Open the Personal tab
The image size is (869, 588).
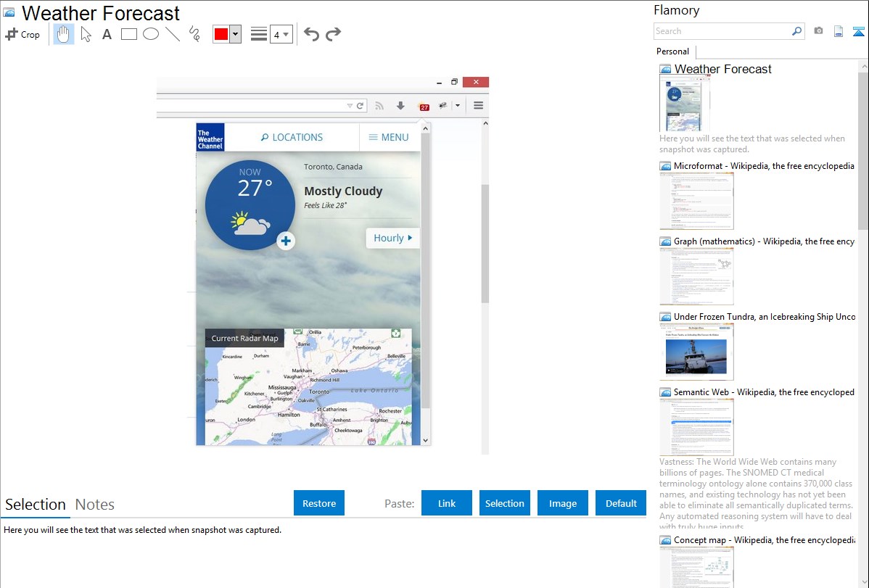click(x=672, y=51)
